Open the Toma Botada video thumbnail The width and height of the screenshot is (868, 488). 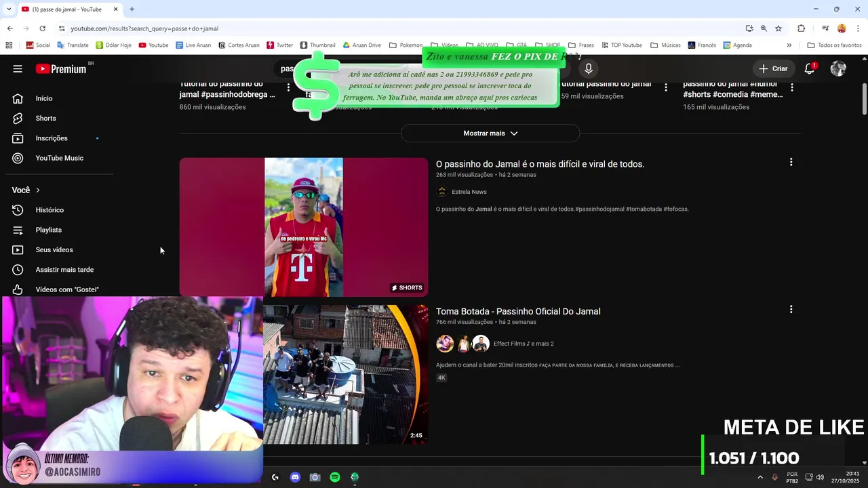click(x=346, y=375)
